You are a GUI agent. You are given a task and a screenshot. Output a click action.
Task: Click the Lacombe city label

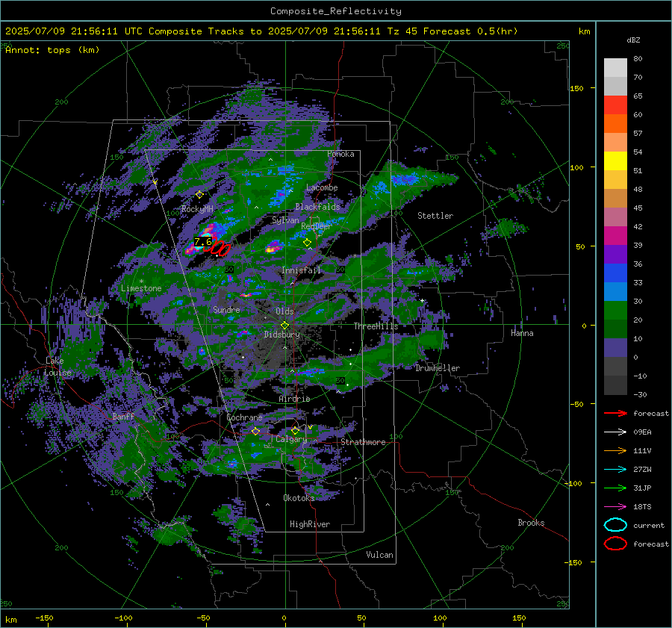[x=322, y=187]
